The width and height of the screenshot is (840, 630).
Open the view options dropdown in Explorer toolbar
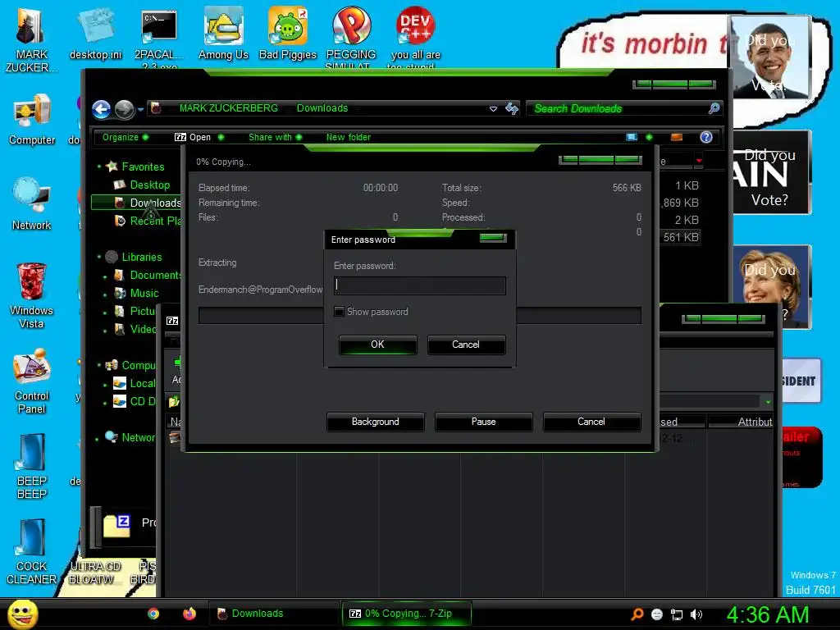click(649, 137)
